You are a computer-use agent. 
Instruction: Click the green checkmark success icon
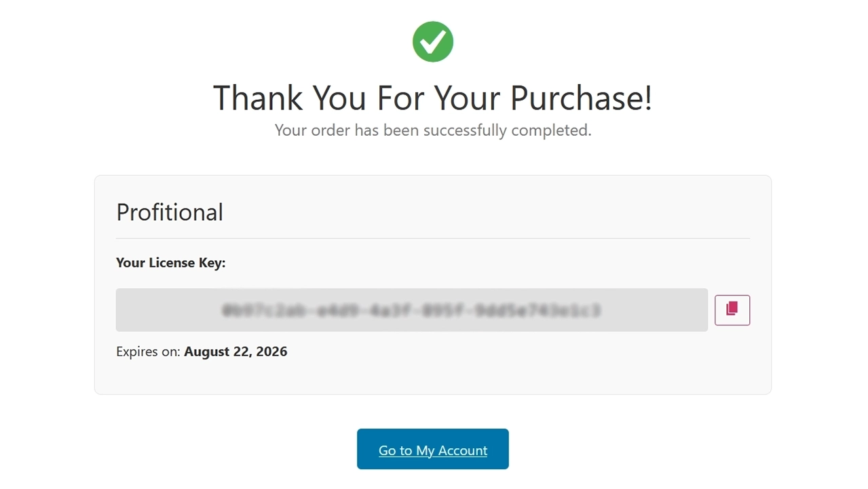pos(433,41)
